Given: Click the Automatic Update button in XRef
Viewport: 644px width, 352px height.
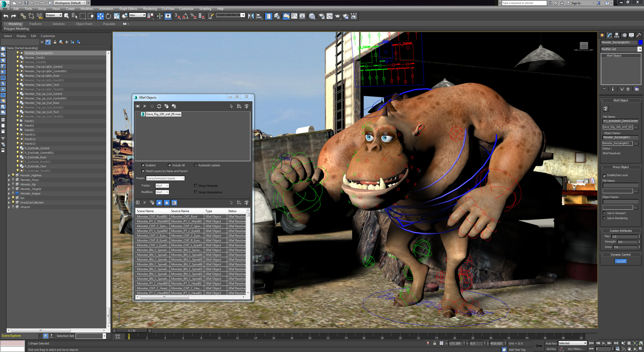Looking at the screenshot, I should tap(196, 165).
